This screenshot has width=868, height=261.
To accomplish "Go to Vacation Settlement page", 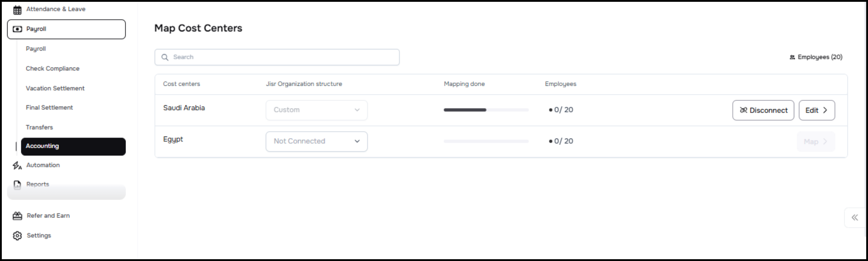I will click(x=55, y=88).
